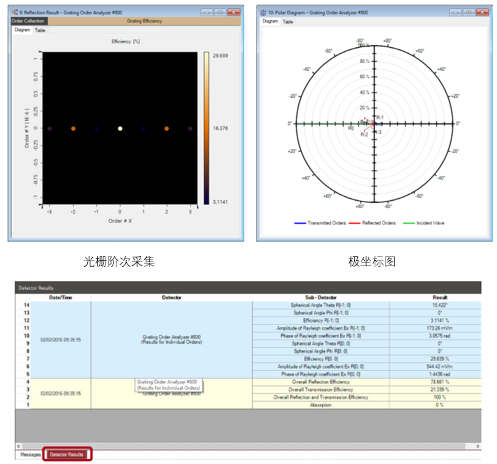
Task: Click the efficiency color scale bar
Action: [207, 128]
